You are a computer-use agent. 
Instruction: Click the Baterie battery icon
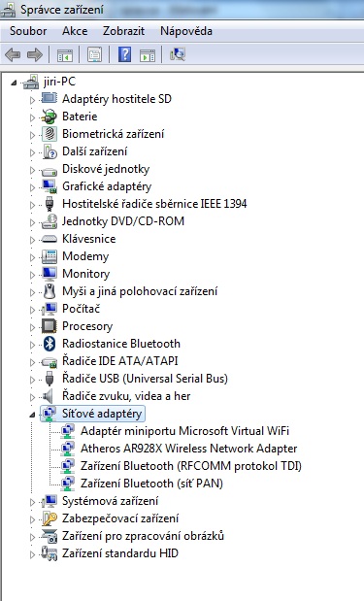click(x=50, y=117)
